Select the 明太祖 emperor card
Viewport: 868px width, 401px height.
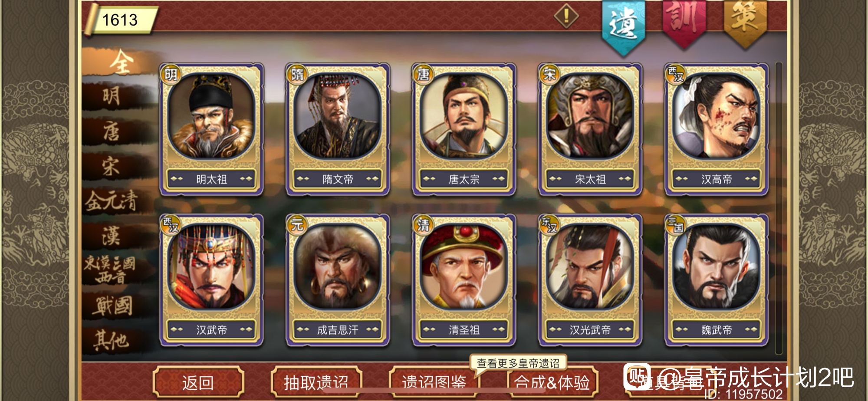tap(211, 129)
